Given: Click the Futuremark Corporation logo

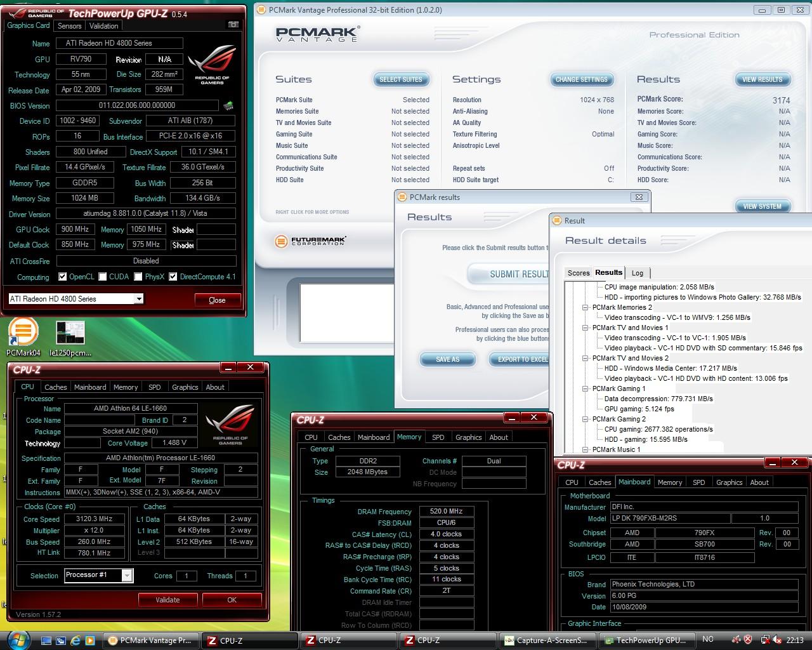Looking at the screenshot, I should pyautogui.click(x=310, y=241).
